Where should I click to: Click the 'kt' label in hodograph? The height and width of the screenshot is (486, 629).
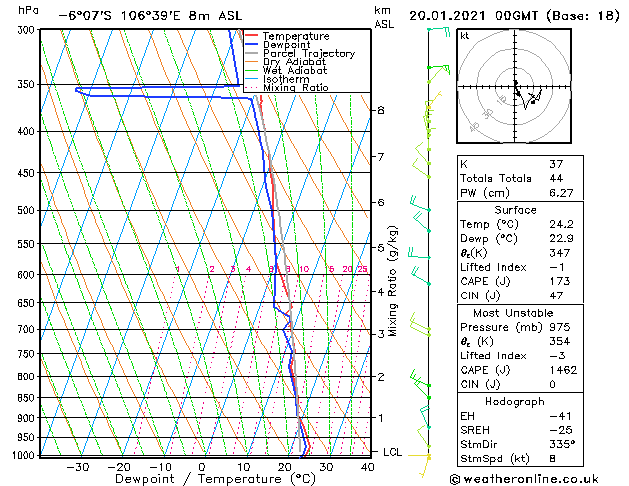465,35
